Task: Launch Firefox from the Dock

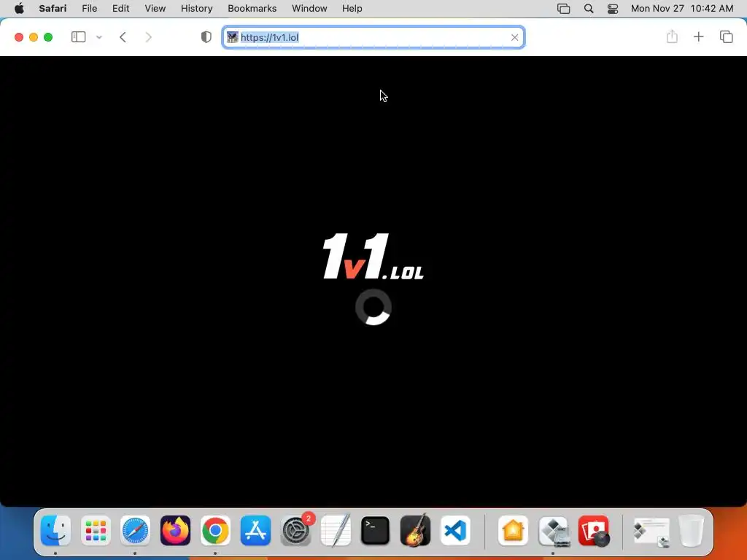Action: pos(175,530)
